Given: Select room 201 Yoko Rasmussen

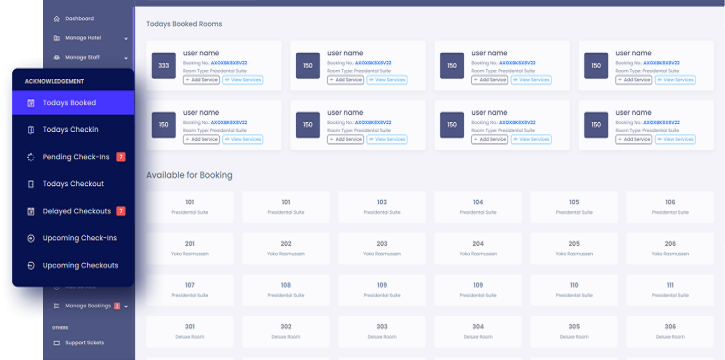Looking at the screenshot, I should pyautogui.click(x=190, y=249).
